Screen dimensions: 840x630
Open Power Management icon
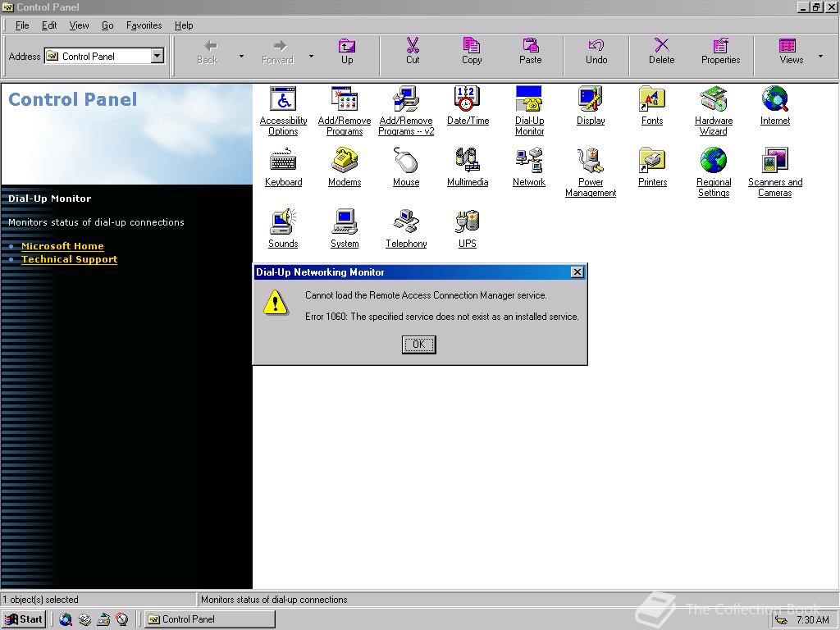pyautogui.click(x=591, y=172)
